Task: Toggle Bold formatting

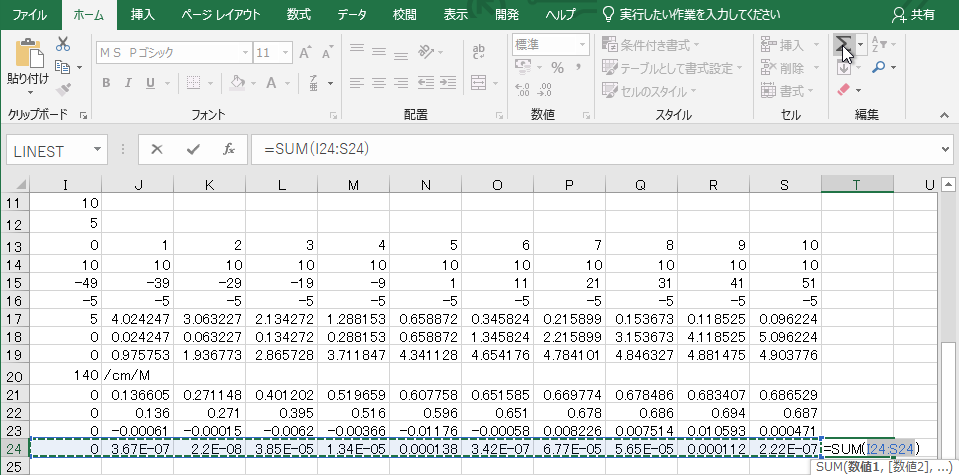Action: point(106,83)
